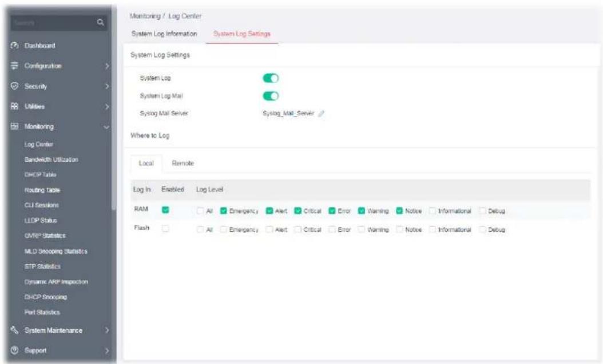Viewport: 603px width, 364px height.
Task: Select the System Log Settings tab
Action: [x=242, y=34]
